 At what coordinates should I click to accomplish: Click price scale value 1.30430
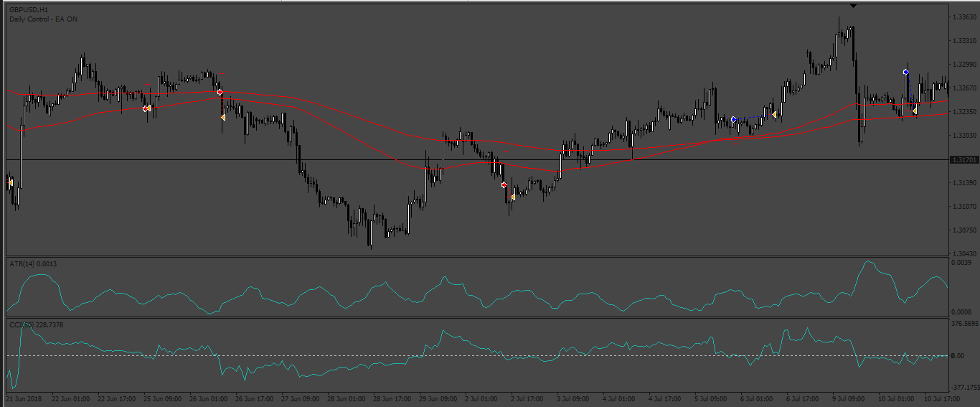pyautogui.click(x=964, y=254)
